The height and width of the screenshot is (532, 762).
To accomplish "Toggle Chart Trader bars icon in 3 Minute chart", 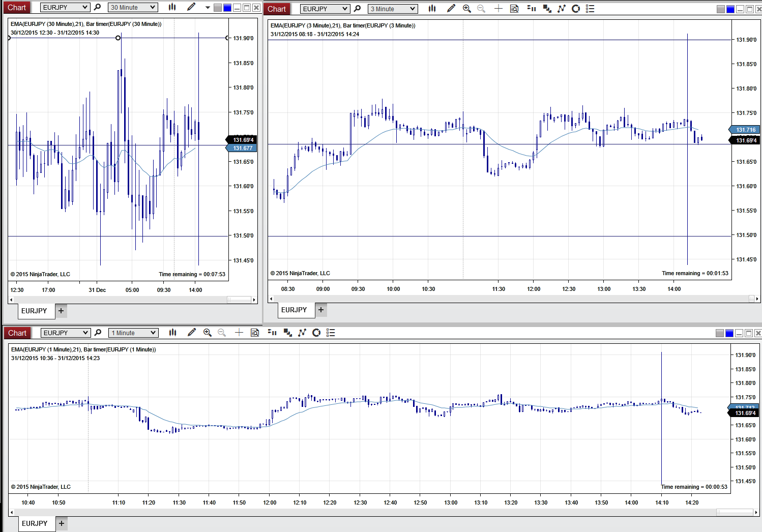I will click(532, 9).
